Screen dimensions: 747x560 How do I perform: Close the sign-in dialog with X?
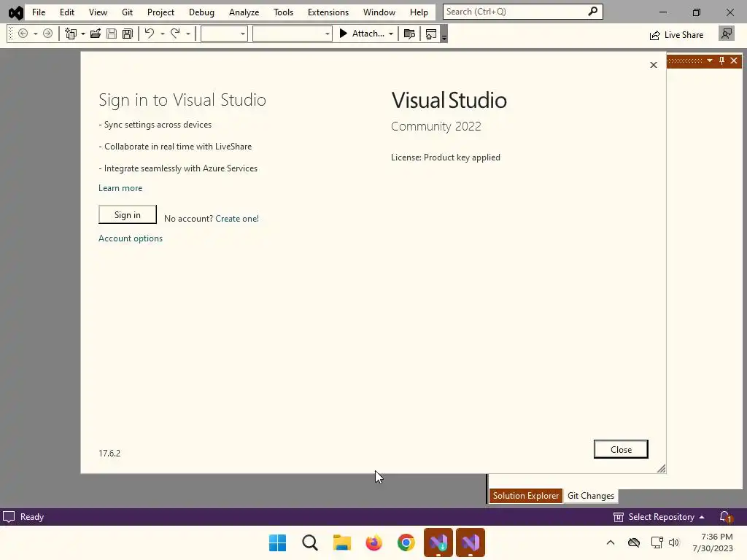point(654,65)
